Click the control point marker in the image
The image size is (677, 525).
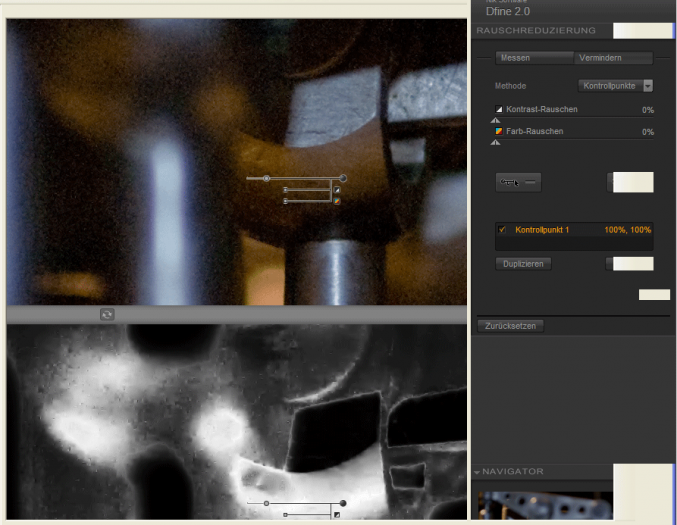(343, 179)
